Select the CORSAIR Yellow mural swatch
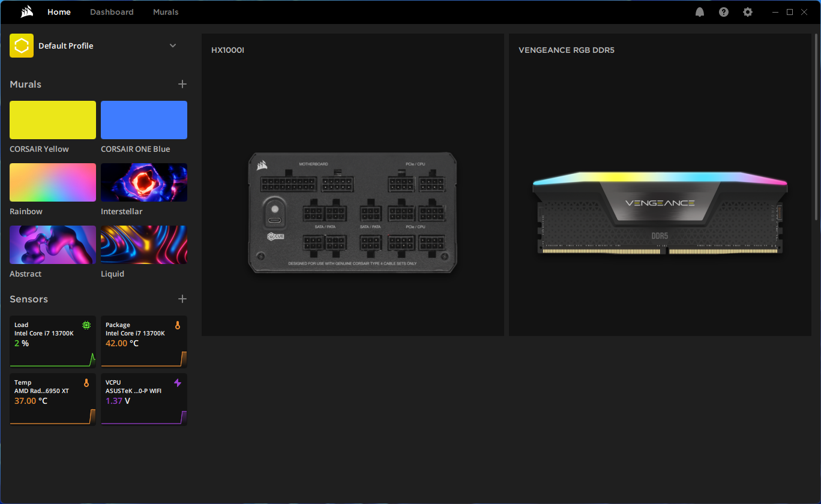The width and height of the screenshot is (821, 504). 53,120
